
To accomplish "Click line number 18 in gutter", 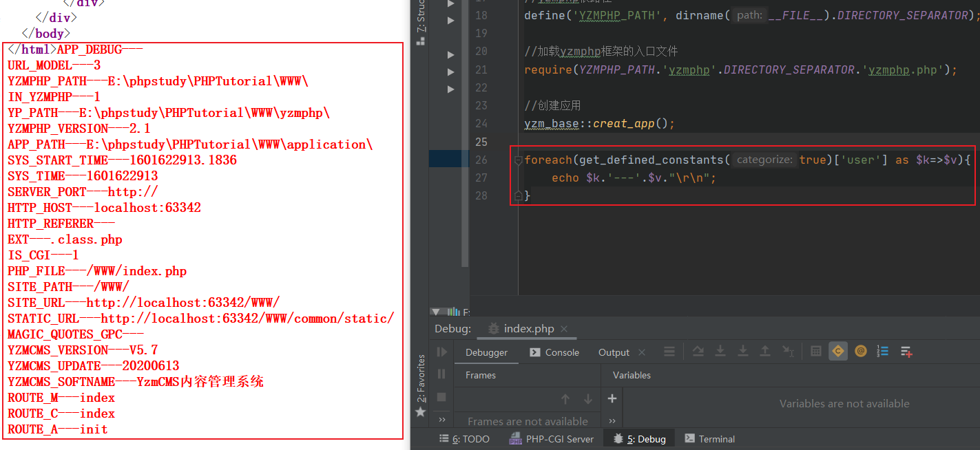I will pyautogui.click(x=481, y=15).
